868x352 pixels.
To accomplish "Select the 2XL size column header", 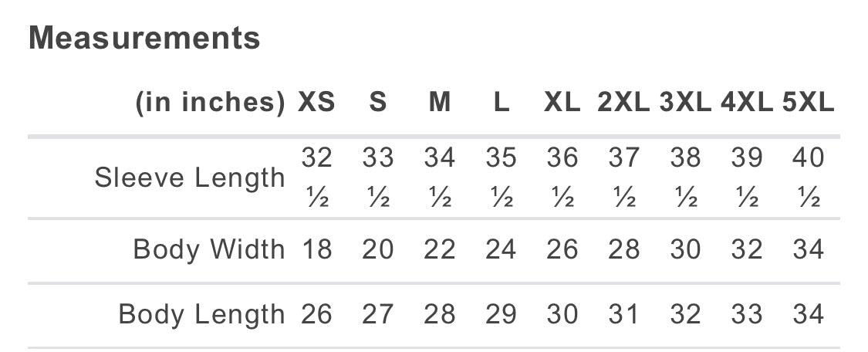I will coord(623,103).
